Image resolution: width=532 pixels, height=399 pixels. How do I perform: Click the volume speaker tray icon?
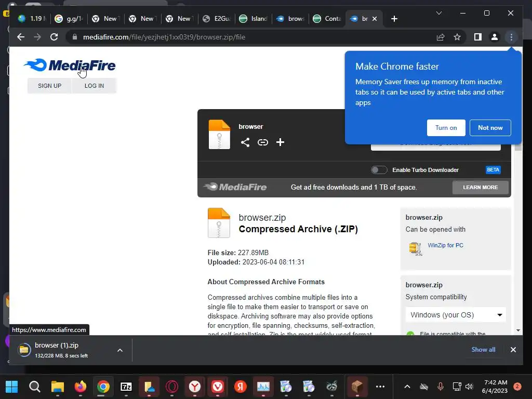tap(469, 387)
